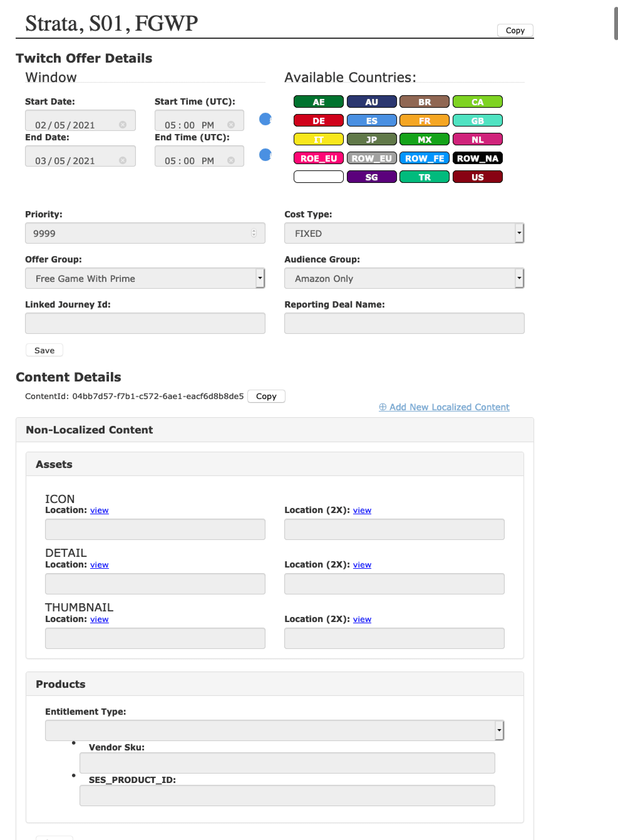Toggle the GB country tag
Image resolution: width=618 pixels, height=840 pixels.
[477, 121]
